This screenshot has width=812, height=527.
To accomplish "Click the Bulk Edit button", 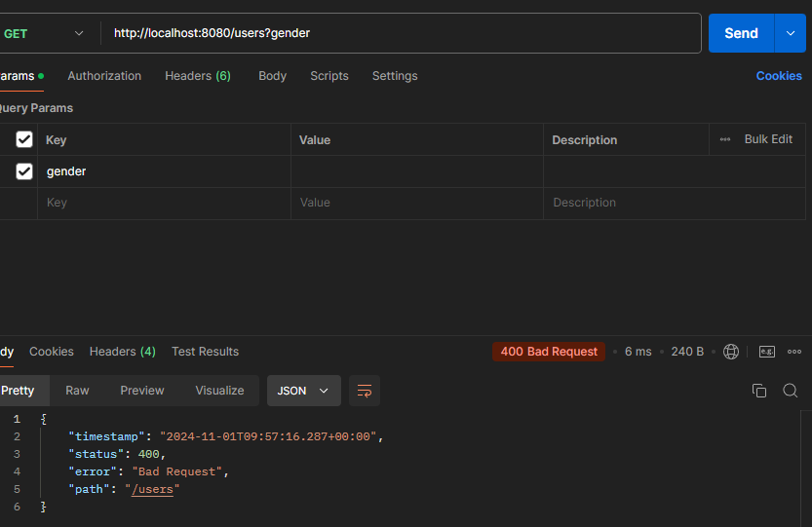I will (x=768, y=139).
